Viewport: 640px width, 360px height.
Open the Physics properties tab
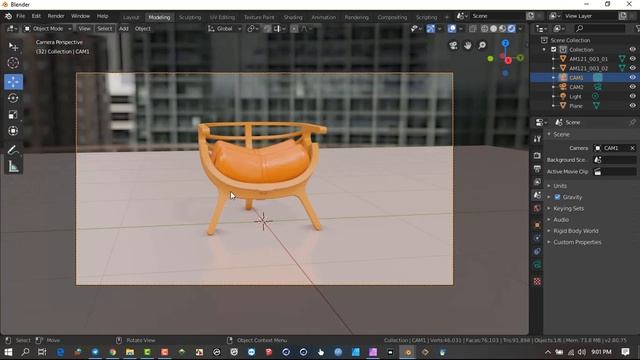537,238
